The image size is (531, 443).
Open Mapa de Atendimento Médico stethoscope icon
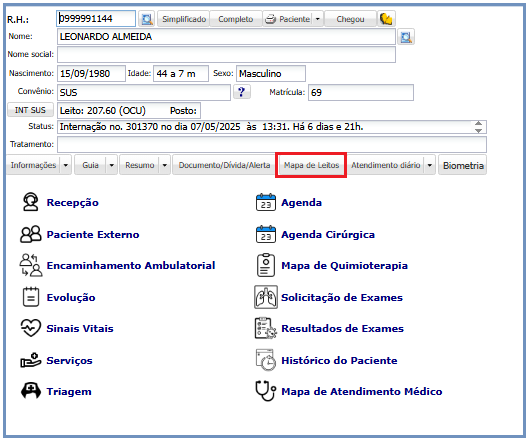(x=266, y=391)
